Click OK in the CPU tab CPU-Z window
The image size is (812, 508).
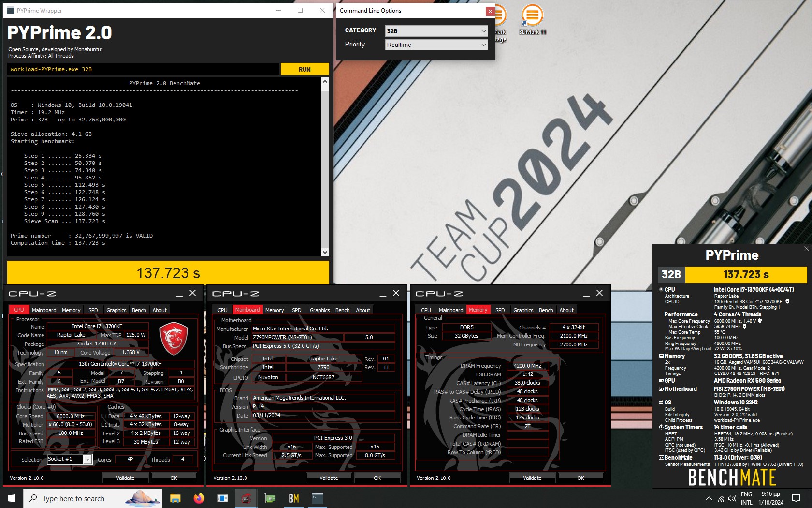tap(174, 478)
